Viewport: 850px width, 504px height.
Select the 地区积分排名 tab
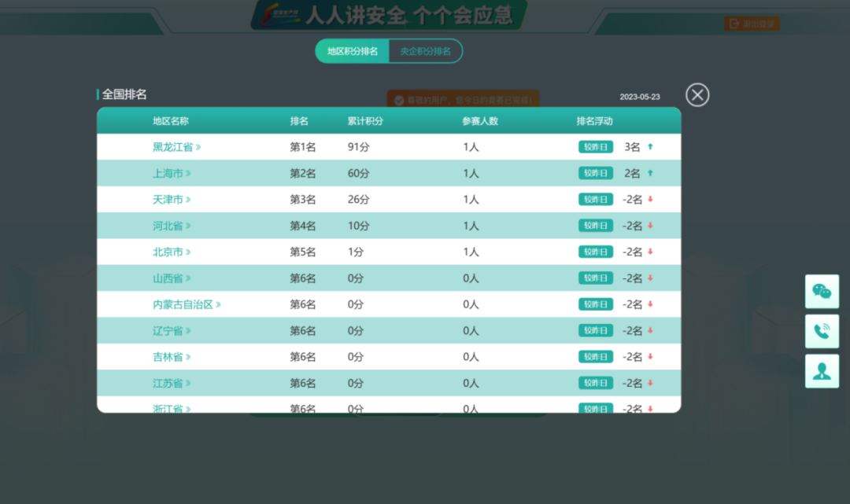[x=352, y=50]
